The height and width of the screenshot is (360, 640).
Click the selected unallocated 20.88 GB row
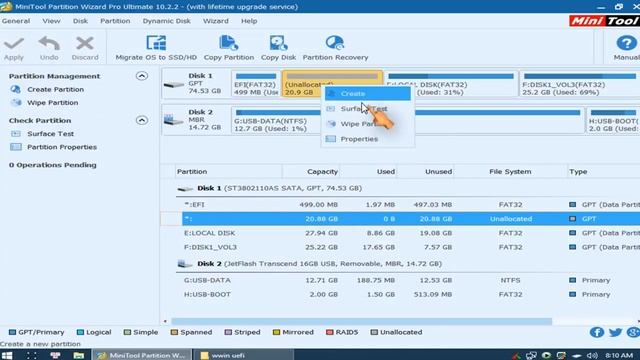(x=410, y=219)
